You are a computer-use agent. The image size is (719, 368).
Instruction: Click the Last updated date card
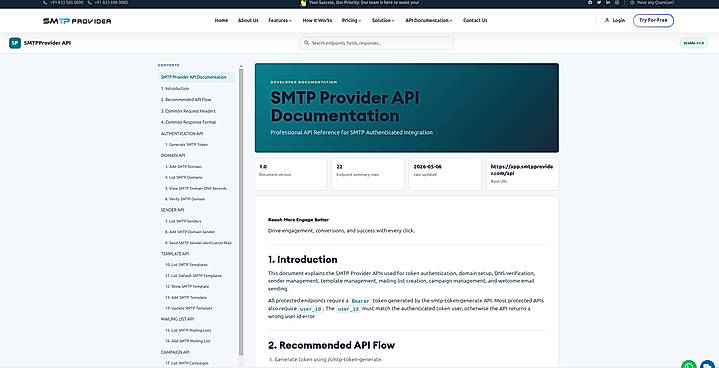click(x=445, y=175)
